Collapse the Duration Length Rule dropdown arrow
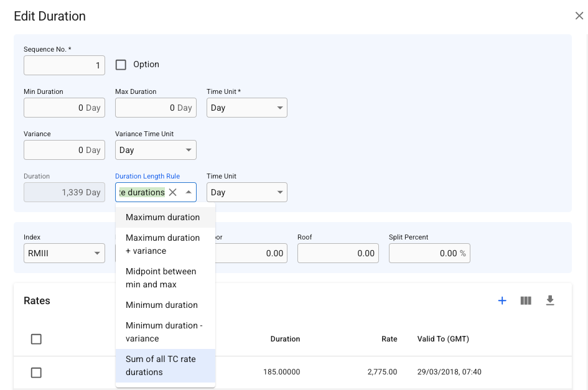Screen dimensions: 588x390 (x=189, y=193)
